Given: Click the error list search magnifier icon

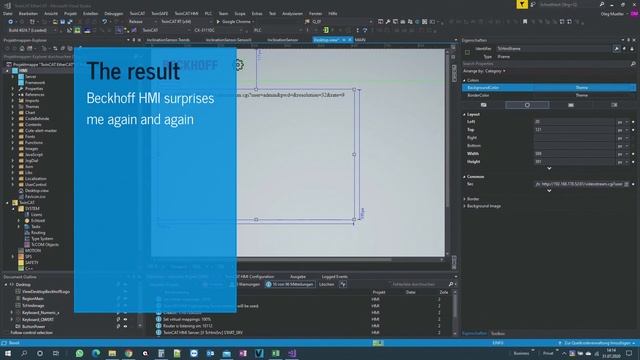Looking at the screenshot, I should (451, 284).
